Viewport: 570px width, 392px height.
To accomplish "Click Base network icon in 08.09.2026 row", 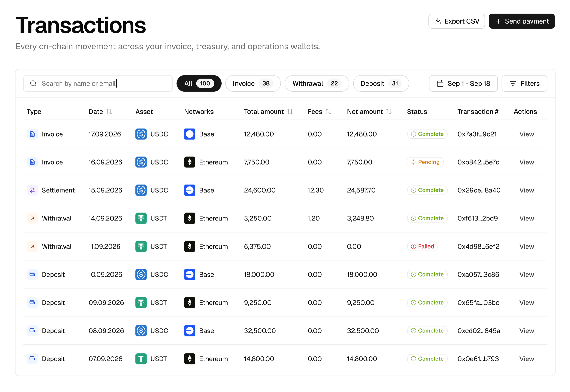I will point(190,331).
